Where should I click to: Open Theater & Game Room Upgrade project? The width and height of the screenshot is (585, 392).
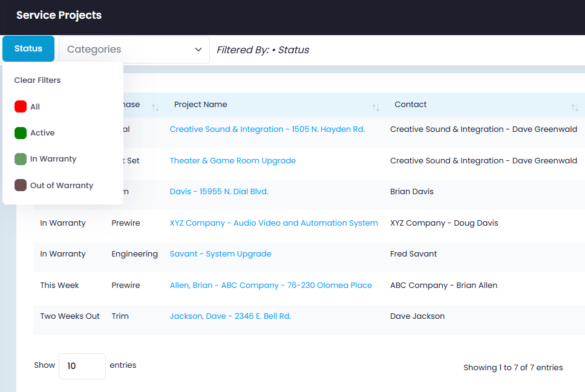(x=233, y=161)
